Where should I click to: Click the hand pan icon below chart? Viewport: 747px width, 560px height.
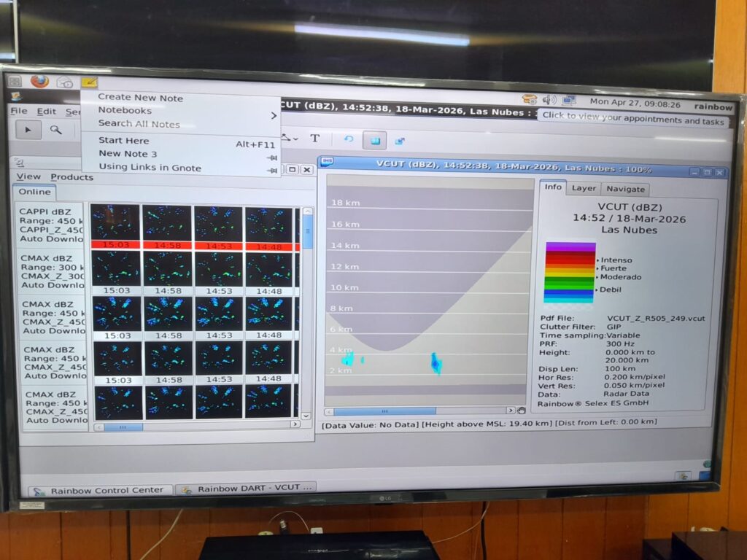tap(521, 411)
